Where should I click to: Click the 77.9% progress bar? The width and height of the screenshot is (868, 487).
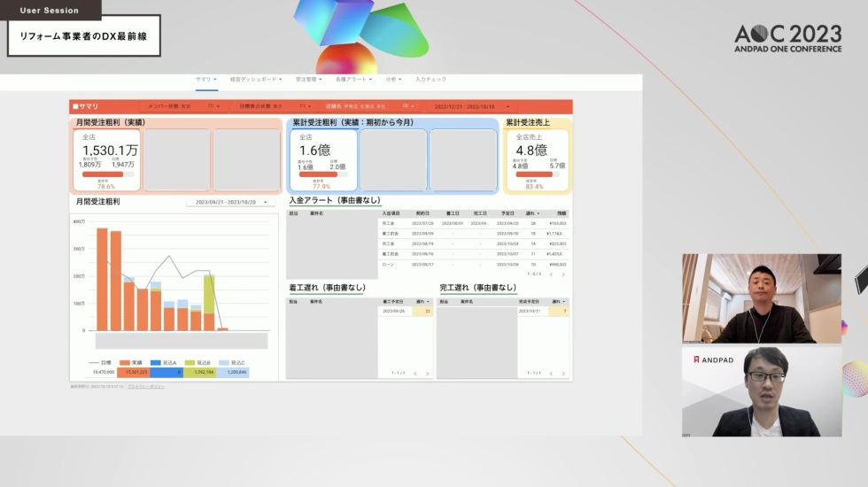324,174
